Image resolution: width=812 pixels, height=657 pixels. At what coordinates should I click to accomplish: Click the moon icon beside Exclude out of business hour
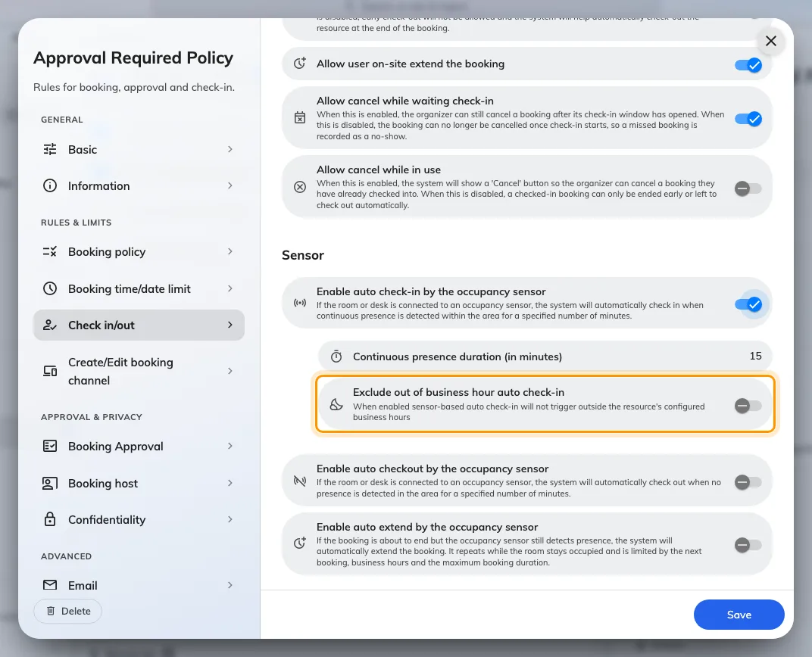pyautogui.click(x=336, y=404)
